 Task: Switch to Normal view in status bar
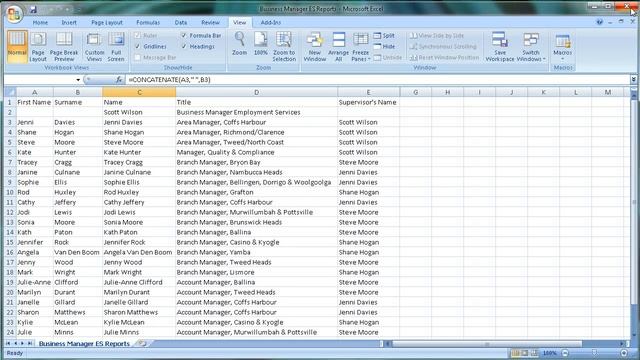[x=516, y=353]
